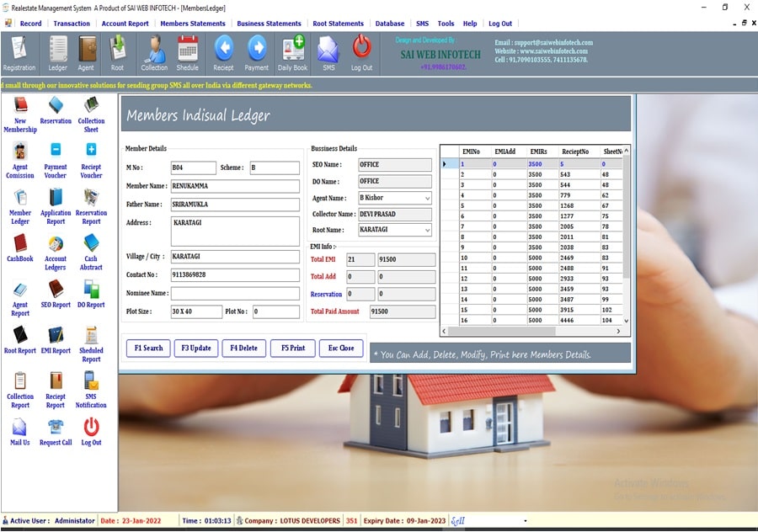Screen dimensions: 758x532
Task: Click the EMI grid vertical scrollbar
Action: 626,236
